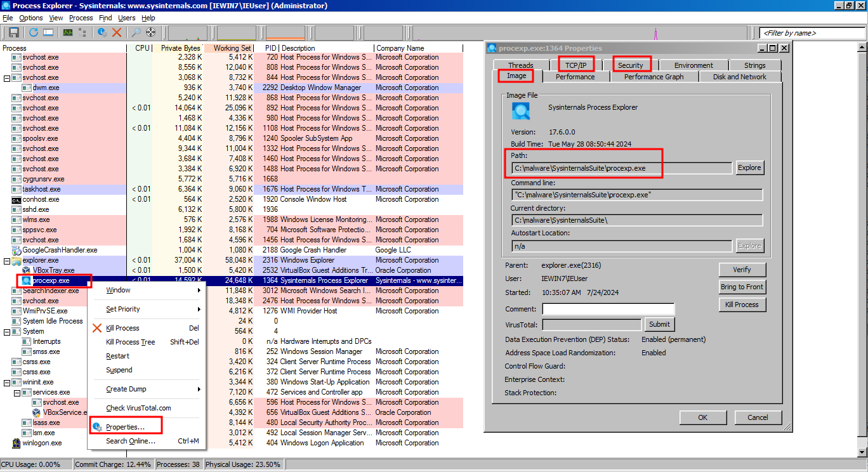Click the dwm.exe process icon
868x472 pixels.
(27, 88)
